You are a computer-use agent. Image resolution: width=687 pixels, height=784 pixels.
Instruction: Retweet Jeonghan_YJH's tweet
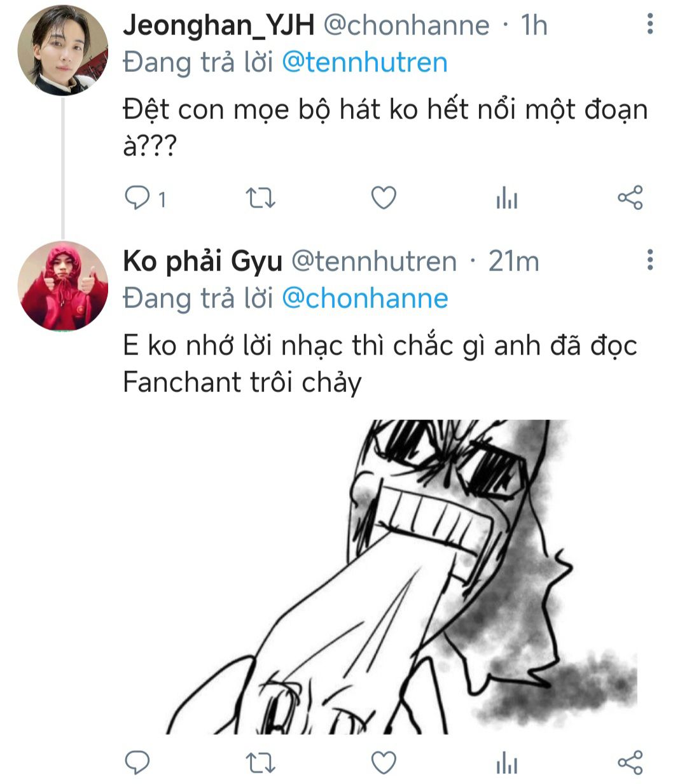[260, 199]
